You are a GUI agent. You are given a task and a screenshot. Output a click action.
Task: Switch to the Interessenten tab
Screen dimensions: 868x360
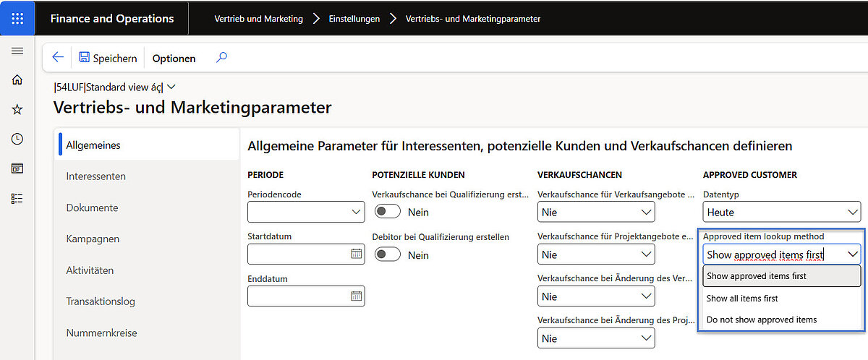point(95,176)
